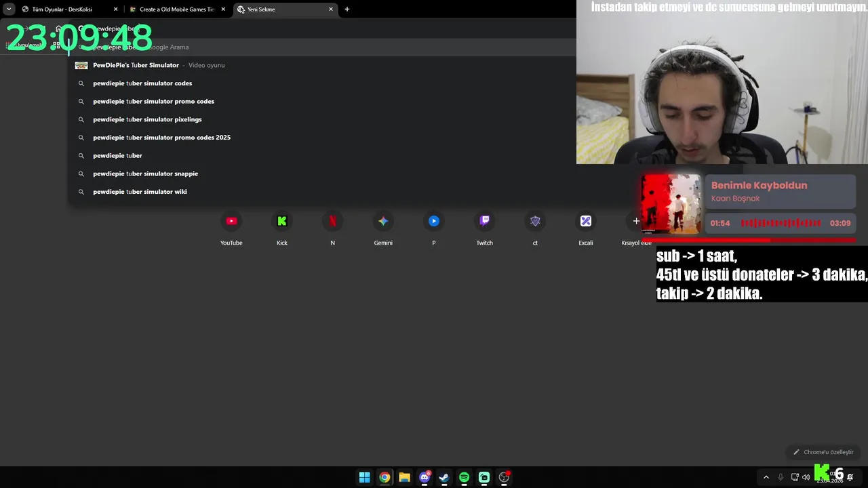The height and width of the screenshot is (488, 868).
Task: Open the YouTube shortcut
Action: pyautogui.click(x=231, y=229)
